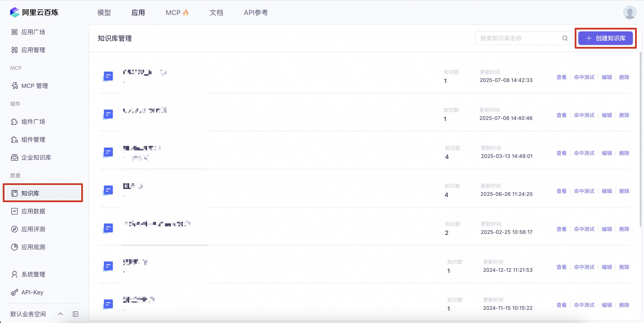Click the first knowledge base document icon
Viewport: 644px width, 323px height.
(108, 76)
